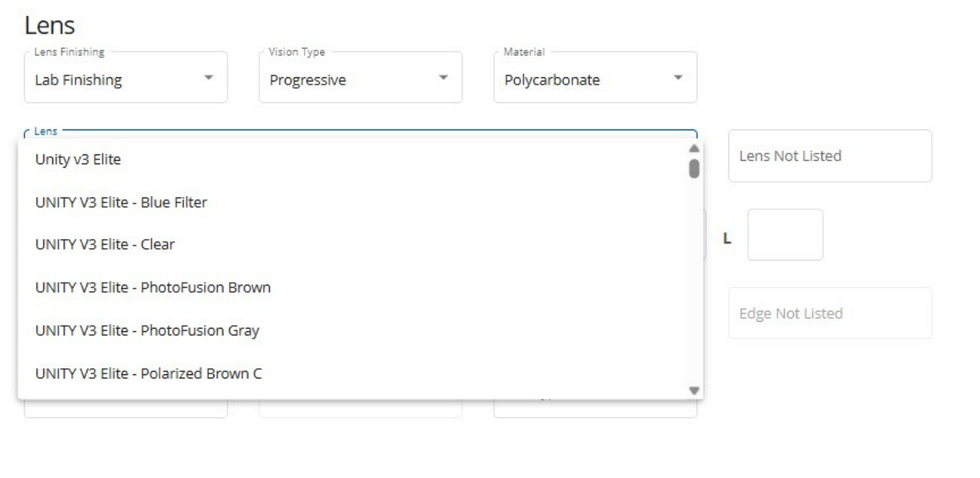Choose UNITY V3 Elite - Blue Filter
980x478 pixels.
[x=121, y=202]
